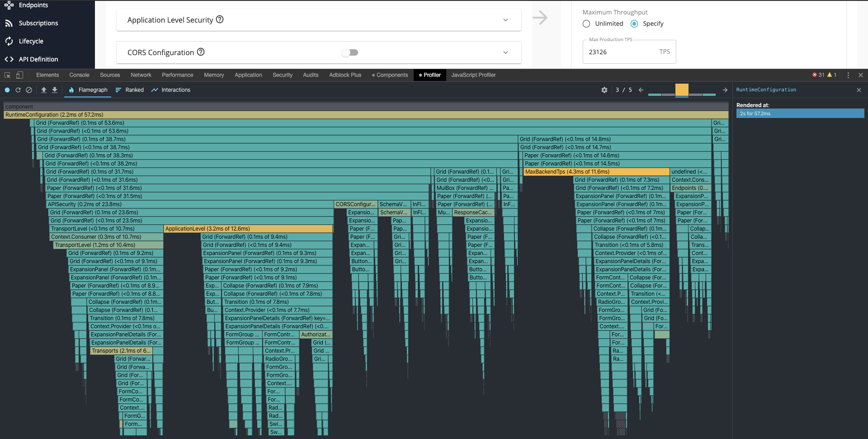Open Lifecycle in sidebar
This screenshot has width=868, height=439.
click(x=31, y=41)
